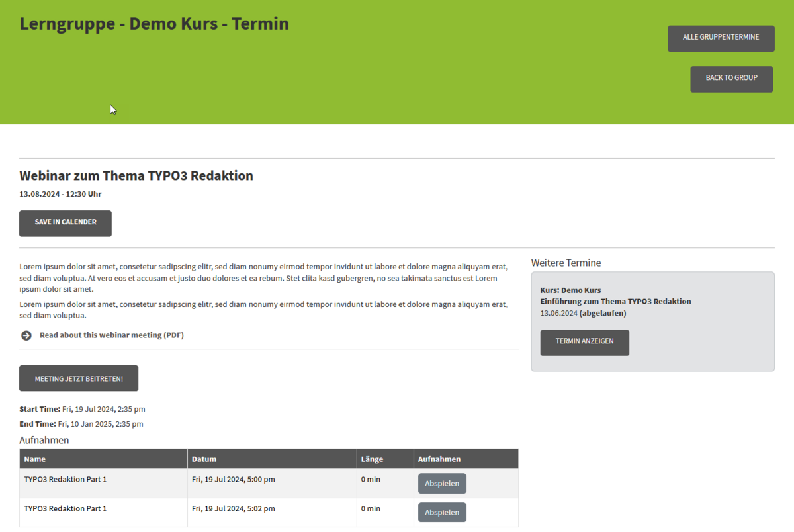Click '0 min' length in 5:02 pm row
The image size is (794, 532).
pos(371,508)
